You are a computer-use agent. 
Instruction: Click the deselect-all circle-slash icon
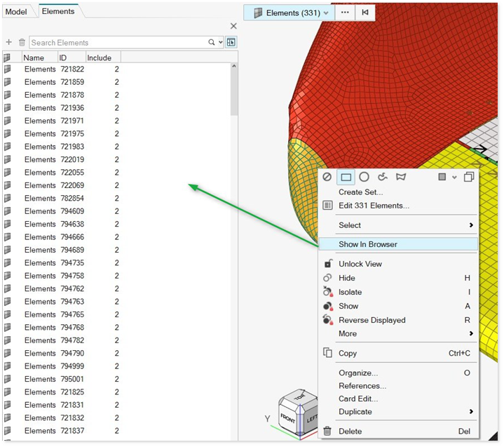[x=327, y=177]
